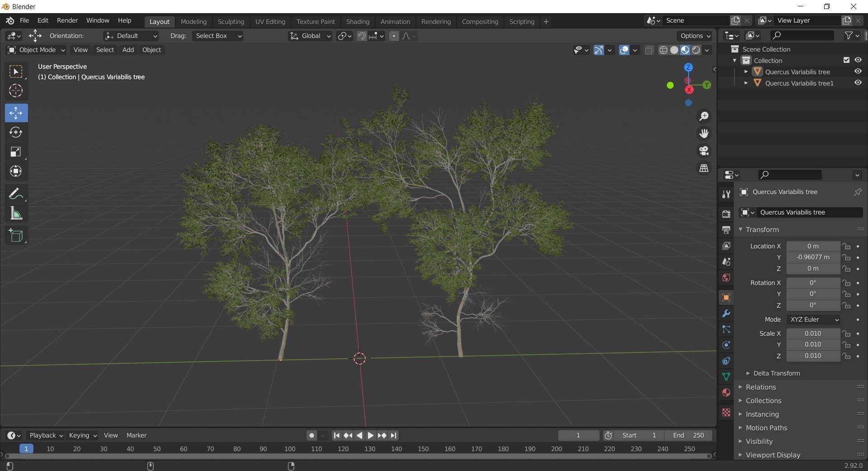Open the Object Data properties tab

(x=726, y=376)
